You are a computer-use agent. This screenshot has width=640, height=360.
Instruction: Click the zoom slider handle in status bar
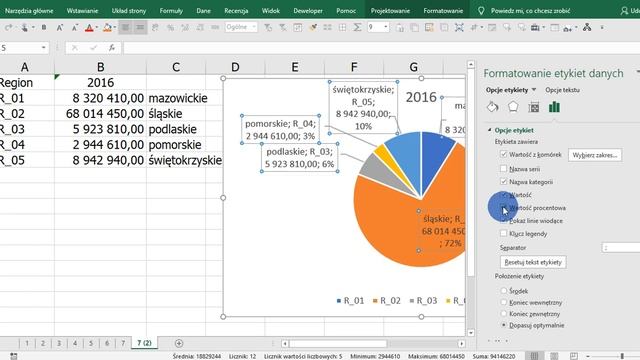622,356
